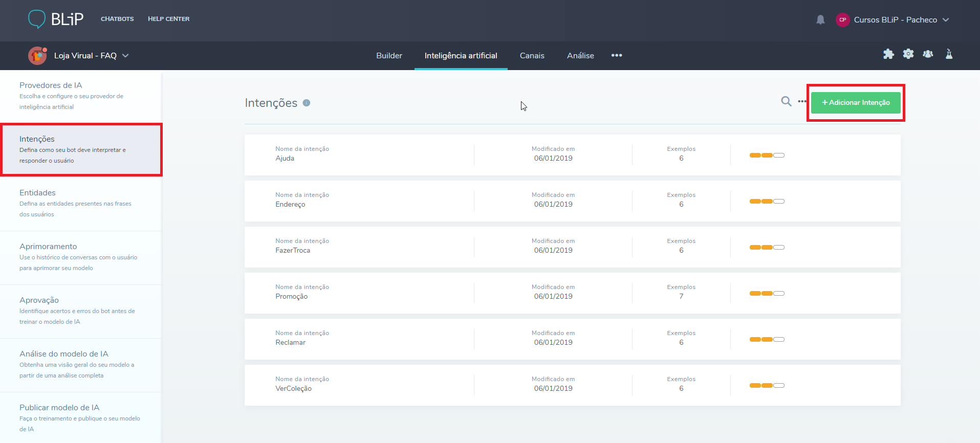
Task: Click the Loja Virual bot avatar
Action: pyautogui.click(x=37, y=56)
